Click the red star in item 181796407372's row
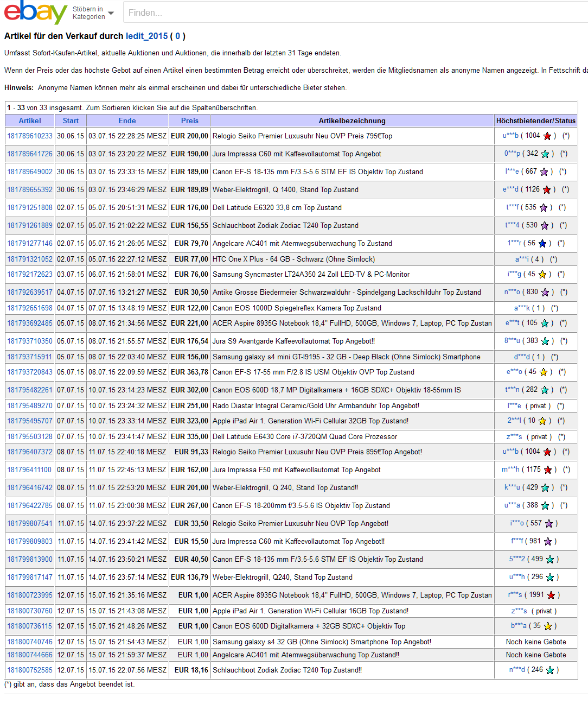 [547, 452]
